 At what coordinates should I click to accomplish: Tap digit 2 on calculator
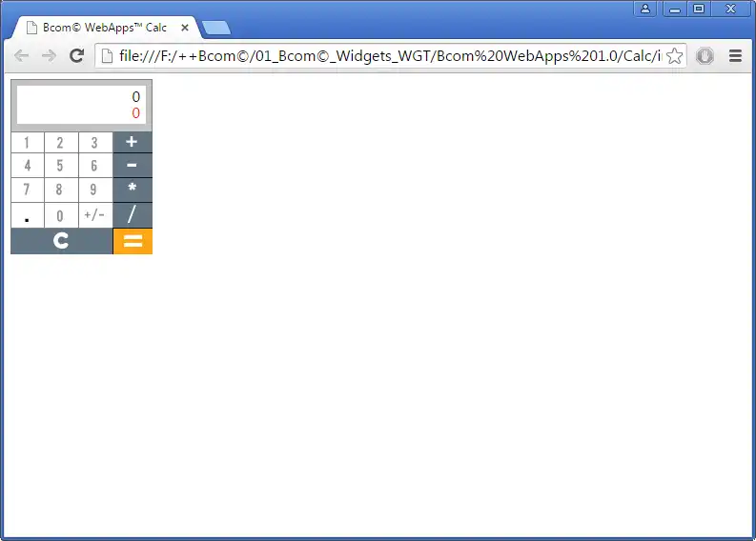(61, 143)
